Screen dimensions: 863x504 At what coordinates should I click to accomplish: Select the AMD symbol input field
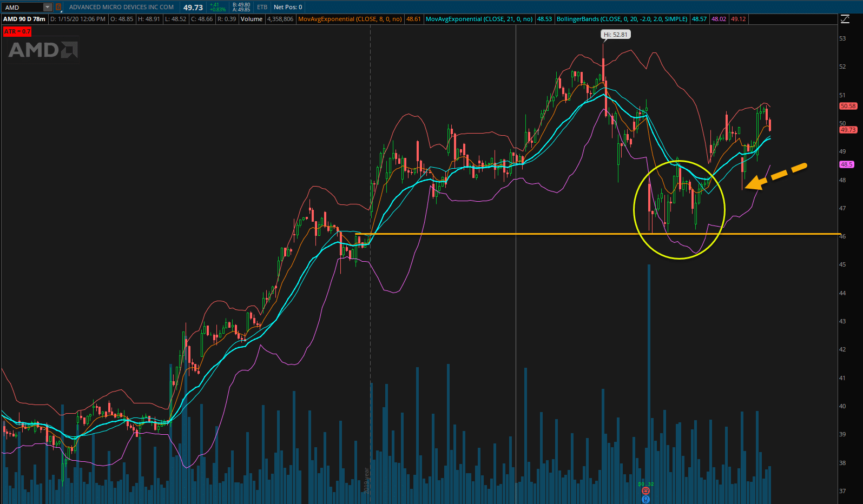point(23,7)
